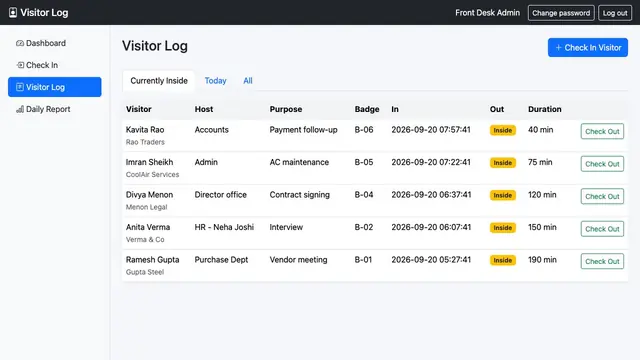Click the company Rao Traders

pyautogui.click(x=145, y=142)
